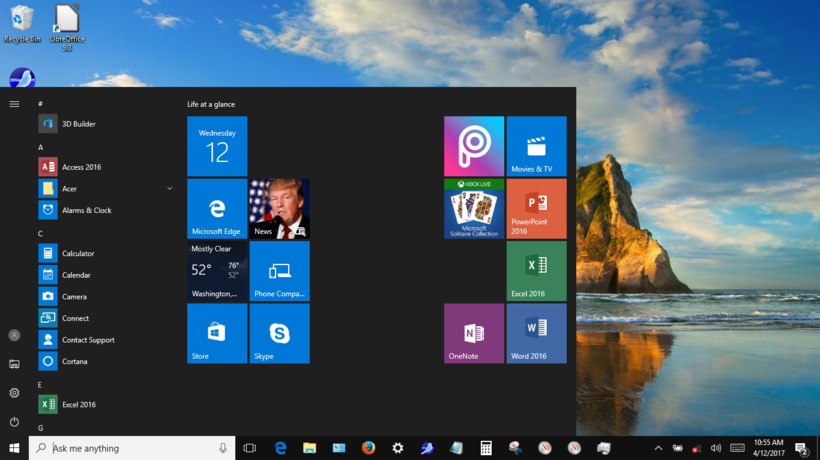
Task: Open the PowerPoint 2016 tile
Action: (x=537, y=209)
